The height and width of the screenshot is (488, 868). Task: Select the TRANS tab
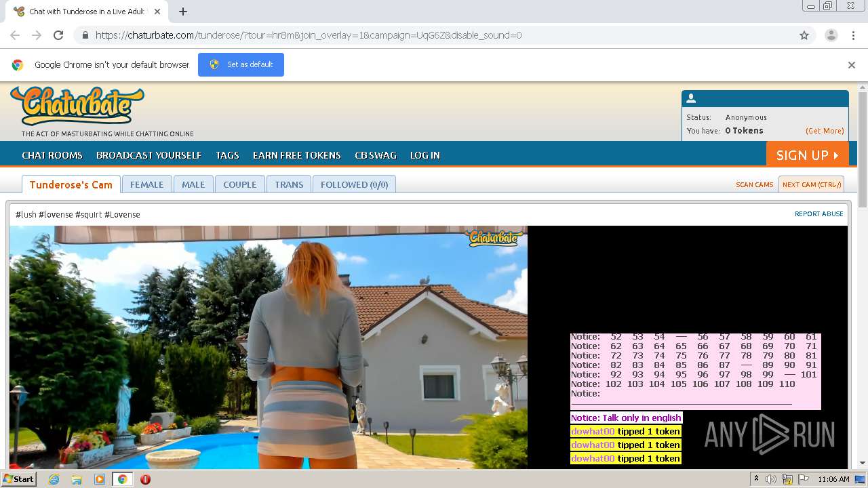tap(289, 184)
